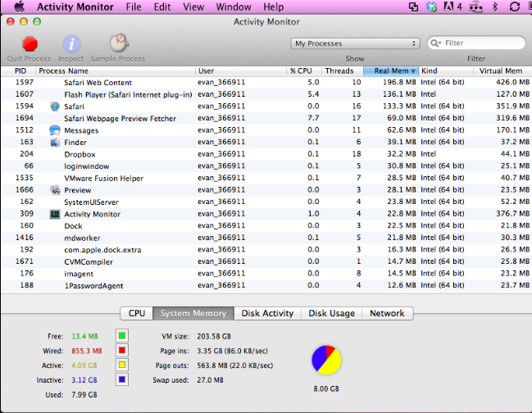Select the Dock process row
Screen dimensions: 532x413
(266, 226)
